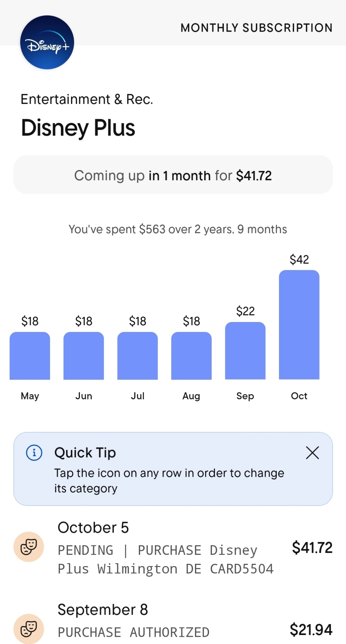Tap the Entertainment & Rec. category label
Screen dimensions: 346x644
pos(87,99)
